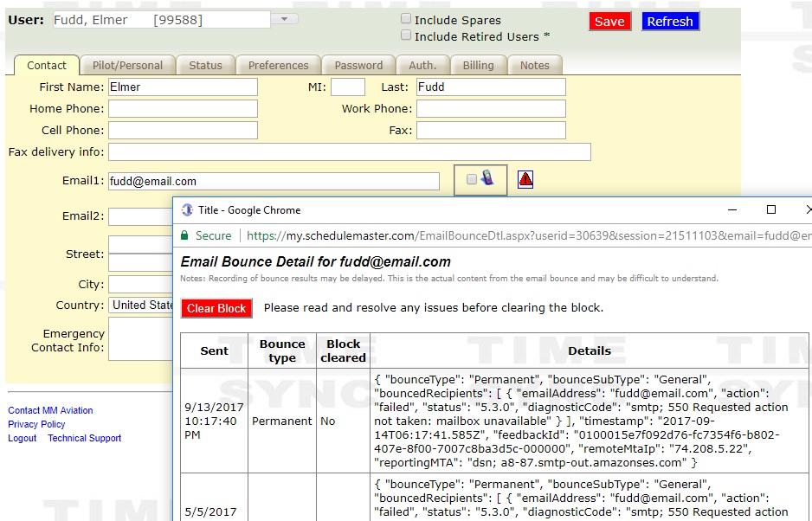Click the Logout link
This screenshot has width=812, height=521.
click(x=23, y=438)
